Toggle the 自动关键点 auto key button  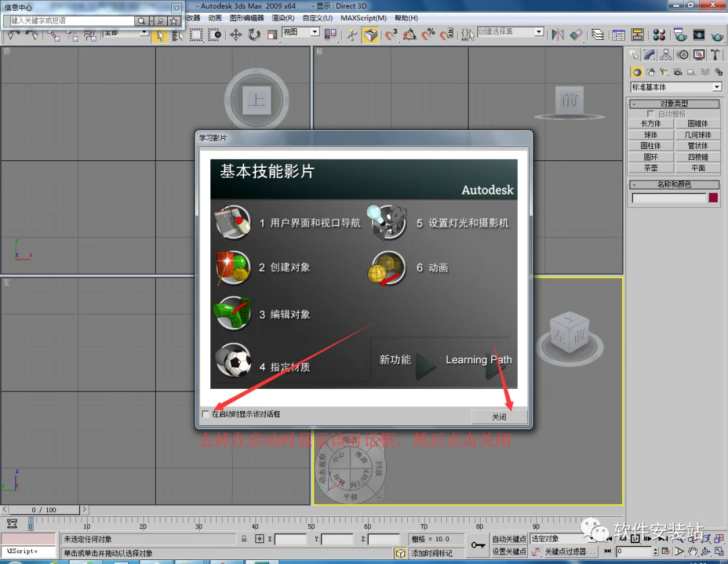point(509,539)
